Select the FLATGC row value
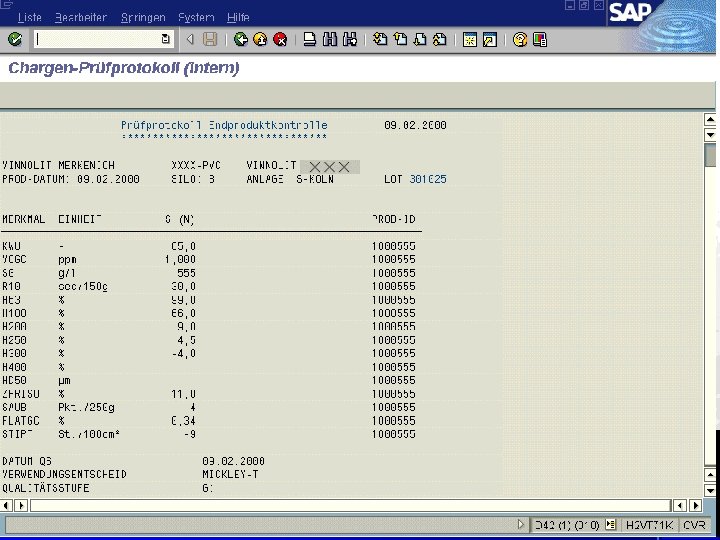 click(183, 421)
